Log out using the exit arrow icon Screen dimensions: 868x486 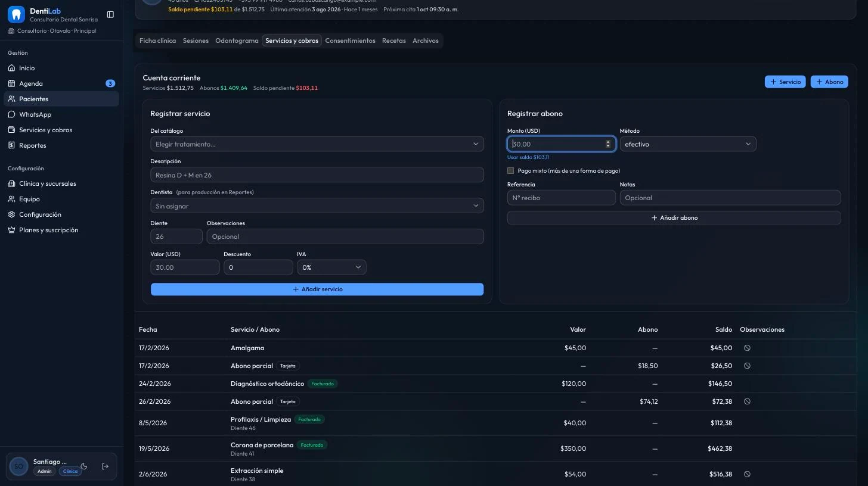(106, 466)
